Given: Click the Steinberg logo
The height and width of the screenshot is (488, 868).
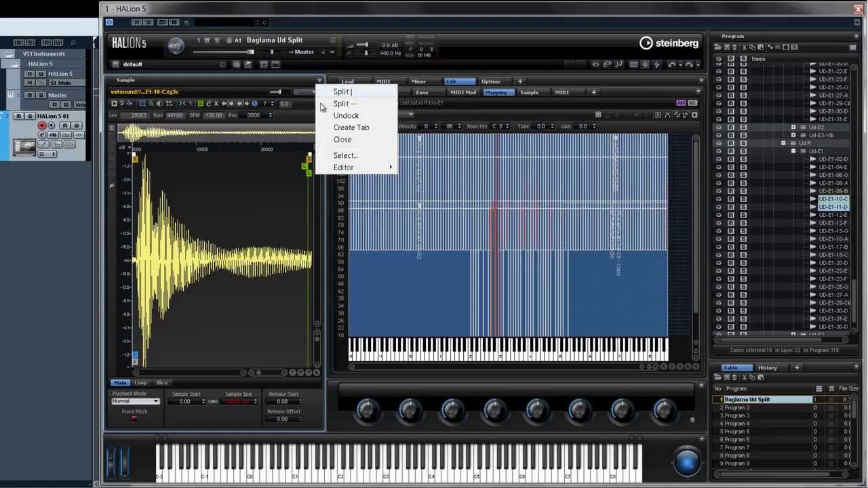Looking at the screenshot, I should pyautogui.click(x=669, y=43).
